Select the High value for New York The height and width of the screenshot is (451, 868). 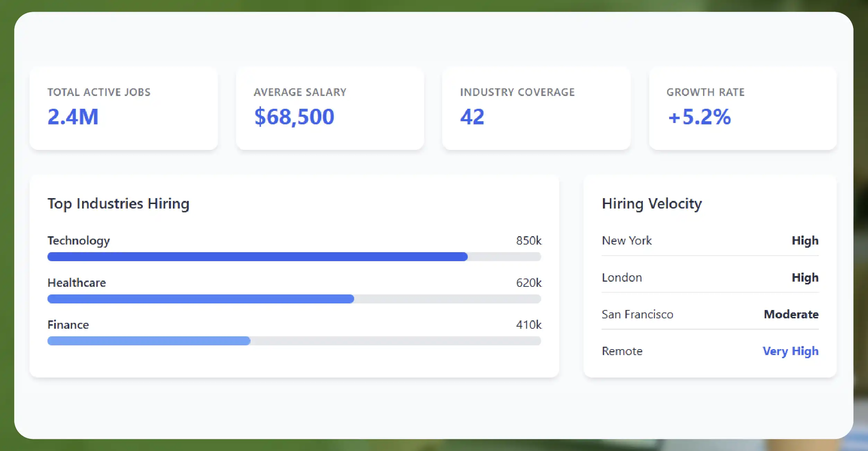805,241
